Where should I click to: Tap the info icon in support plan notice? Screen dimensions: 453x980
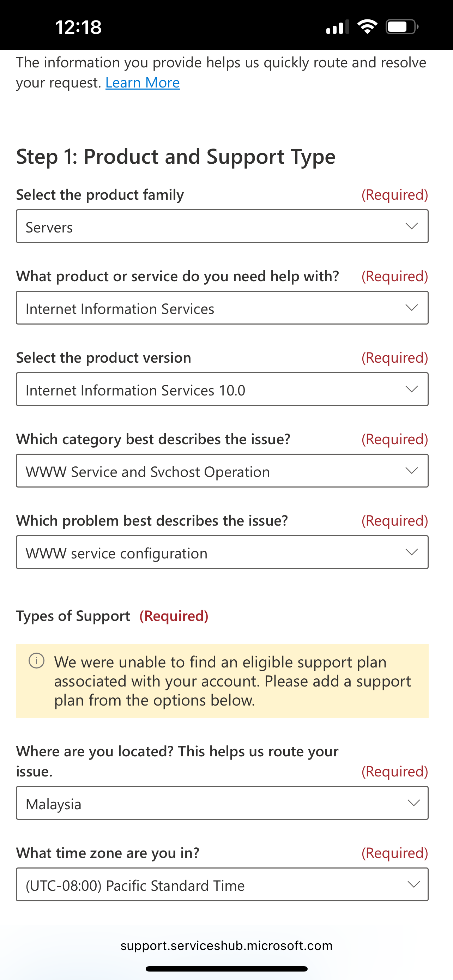point(36,661)
